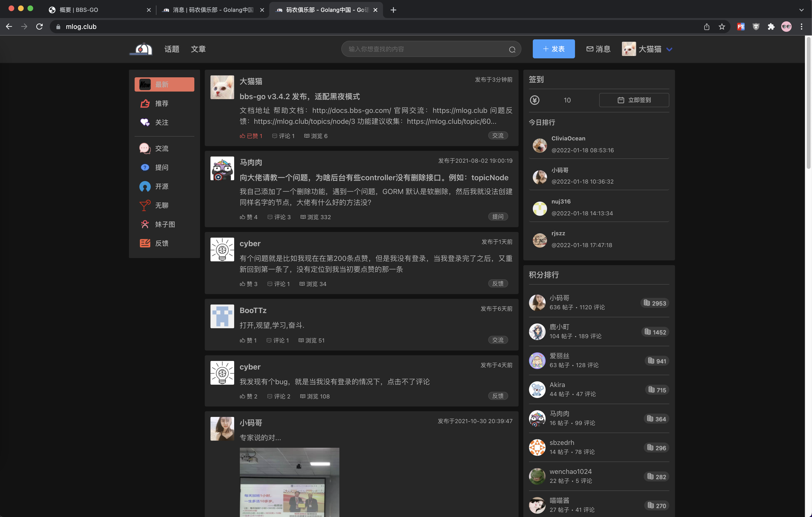The height and width of the screenshot is (517, 812).
Task: Like the 马肉肉 question post
Action: 249,217
